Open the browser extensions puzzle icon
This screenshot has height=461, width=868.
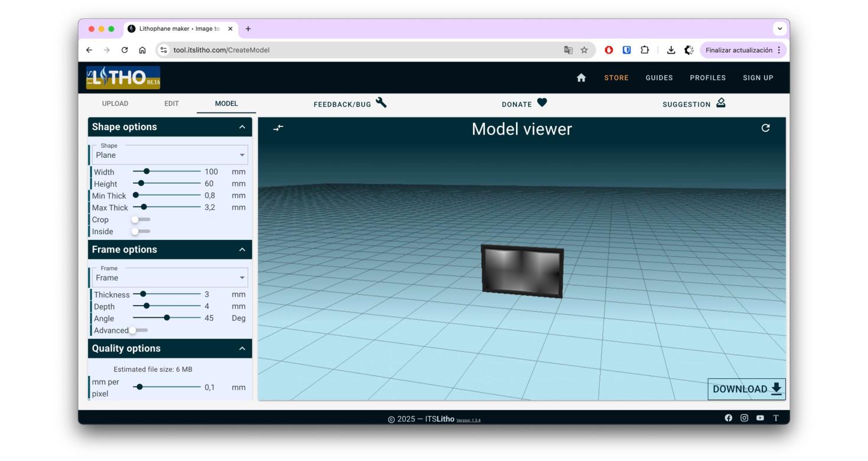click(x=645, y=50)
